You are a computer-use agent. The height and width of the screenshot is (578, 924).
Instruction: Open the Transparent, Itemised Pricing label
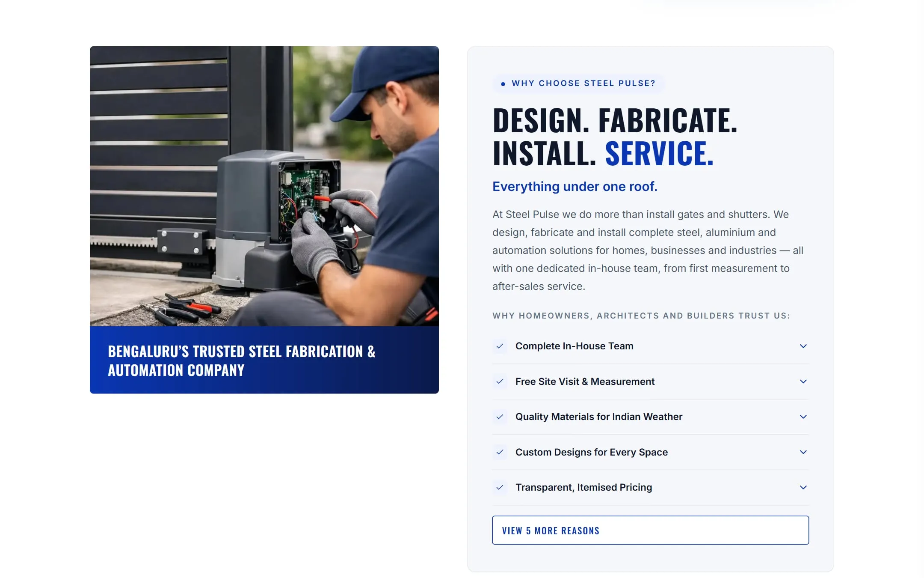point(583,487)
